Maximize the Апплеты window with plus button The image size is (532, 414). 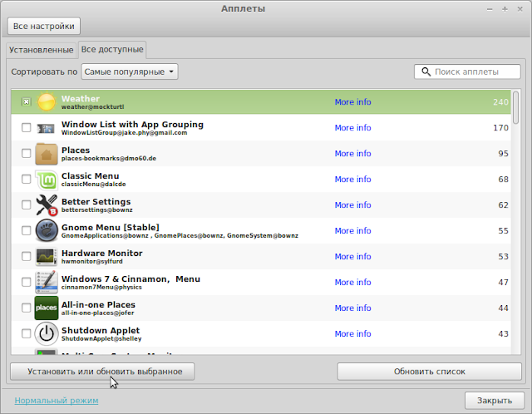(505, 9)
